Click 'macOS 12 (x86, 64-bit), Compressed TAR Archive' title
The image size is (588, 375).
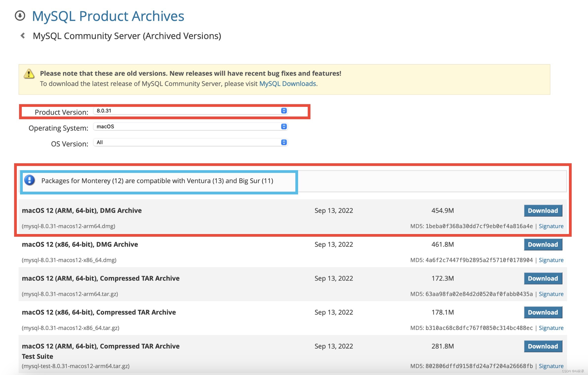coord(99,312)
